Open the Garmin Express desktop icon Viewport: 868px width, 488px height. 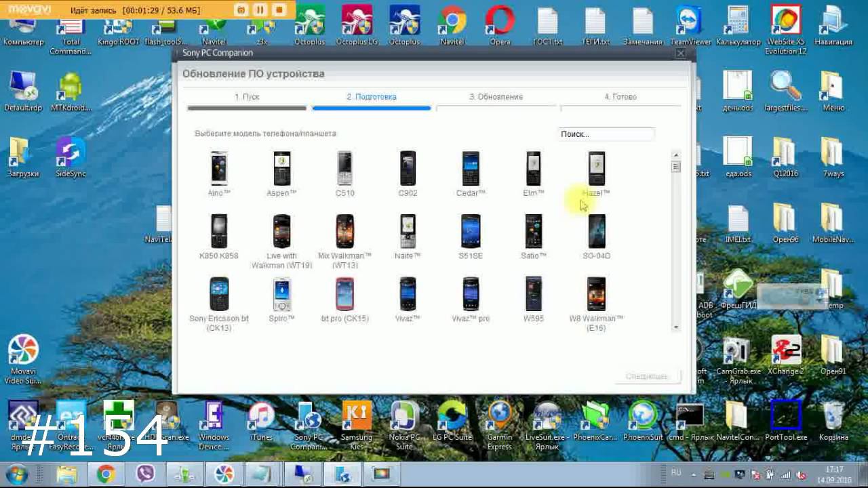click(500, 426)
